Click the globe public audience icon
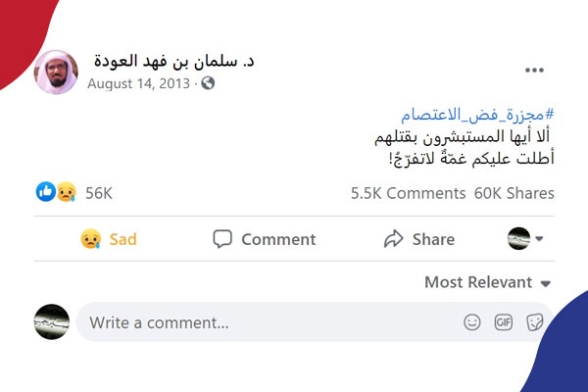The height and width of the screenshot is (392, 588). 208,84
